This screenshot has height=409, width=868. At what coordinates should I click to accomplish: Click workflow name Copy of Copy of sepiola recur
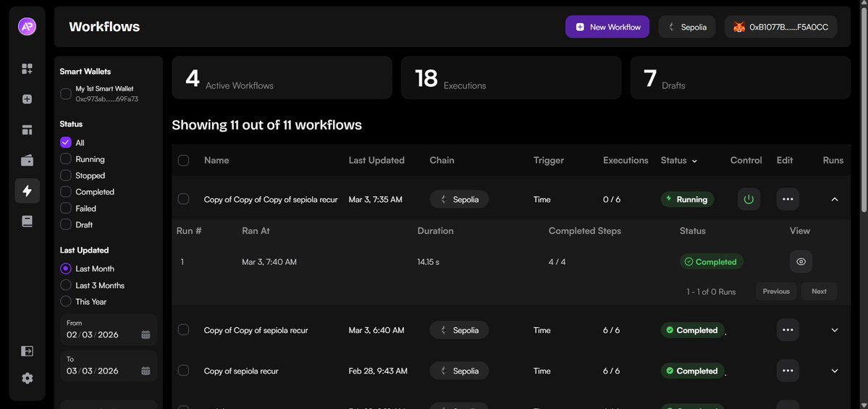[x=256, y=330]
